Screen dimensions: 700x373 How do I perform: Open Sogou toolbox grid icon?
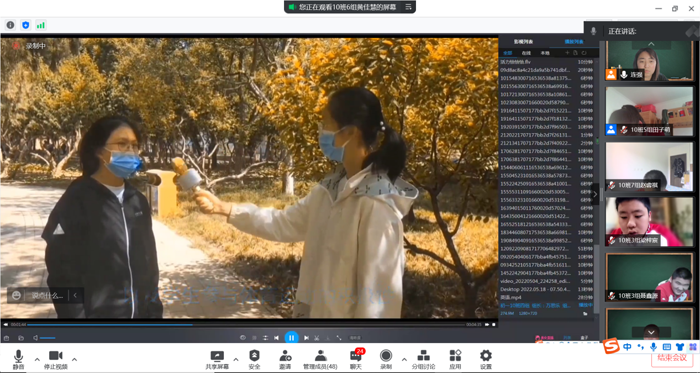pyautogui.click(x=693, y=347)
